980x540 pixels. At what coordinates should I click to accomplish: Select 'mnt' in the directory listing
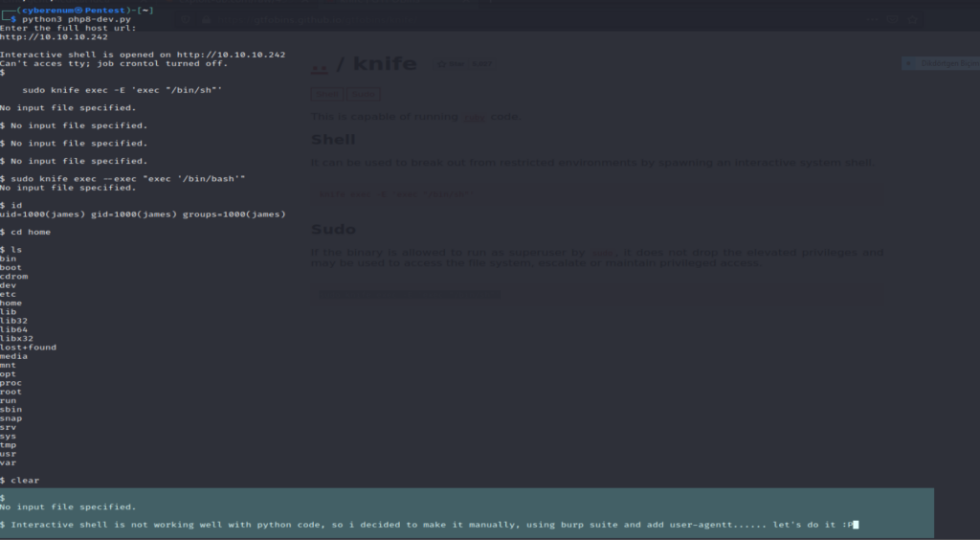8,365
